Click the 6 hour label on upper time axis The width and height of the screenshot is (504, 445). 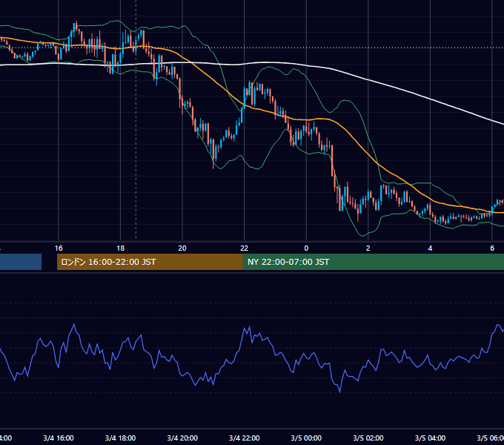492,248
